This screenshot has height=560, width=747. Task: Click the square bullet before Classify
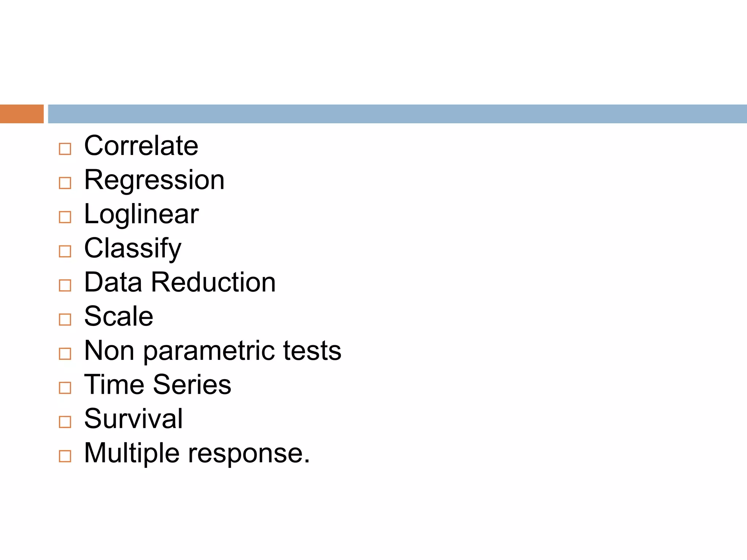tap(65, 251)
